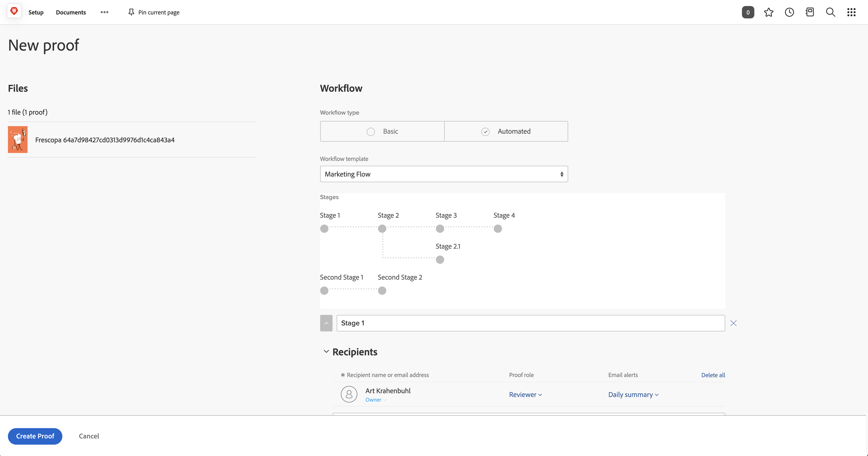
Task: Open the more options ellipsis menu
Action: pyautogui.click(x=105, y=12)
